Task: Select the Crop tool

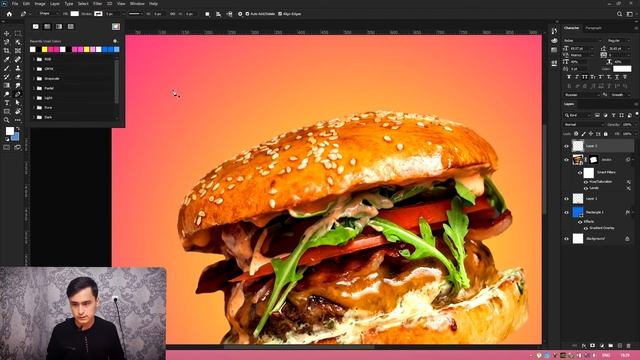Action: 7,51
